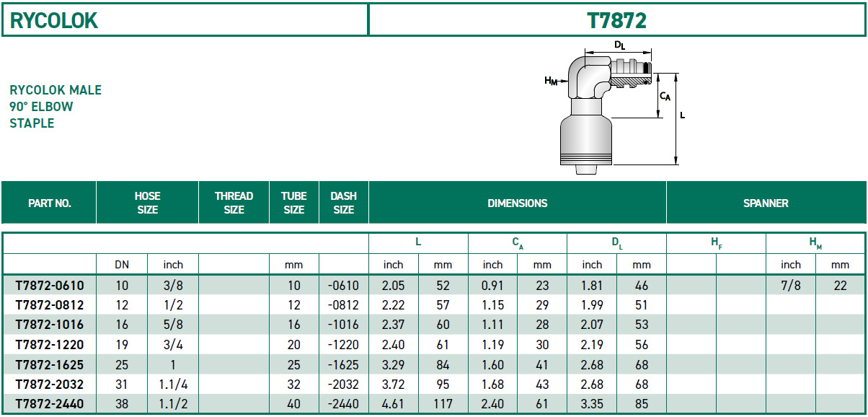Click CA inch value 0.91

point(492,286)
